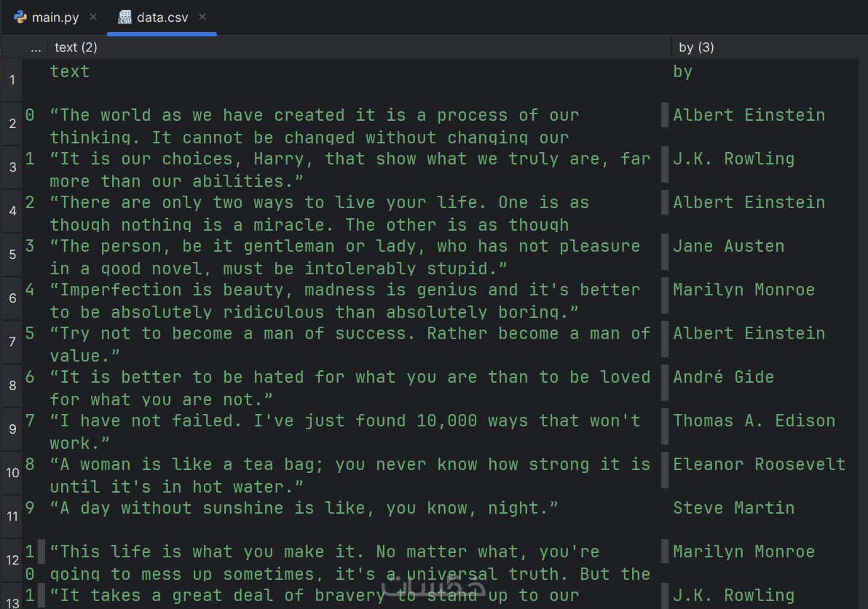Click the "A day without sunshine" quote cell
Viewport: 868px width, 609px height.
[x=304, y=508]
